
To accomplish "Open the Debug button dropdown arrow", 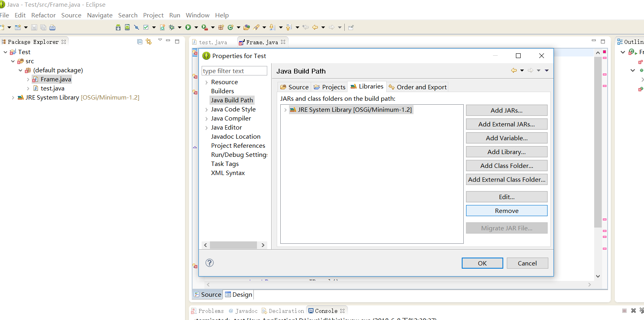I will (179, 27).
